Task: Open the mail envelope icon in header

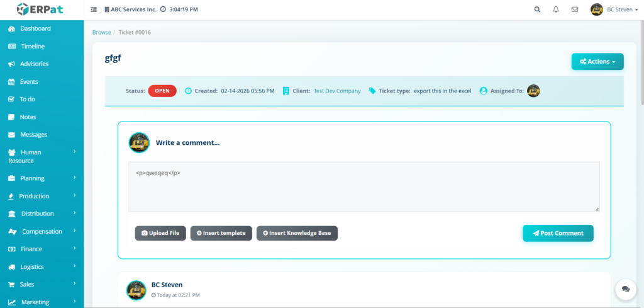Action: pyautogui.click(x=574, y=9)
